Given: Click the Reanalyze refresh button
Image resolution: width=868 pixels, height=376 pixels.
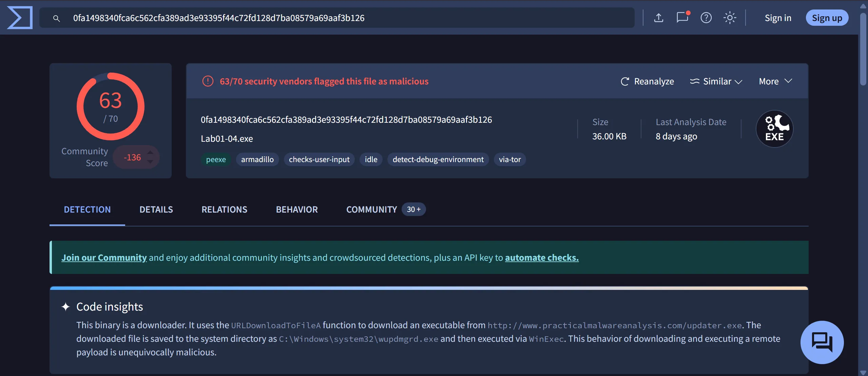Looking at the screenshot, I should tap(647, 81).
